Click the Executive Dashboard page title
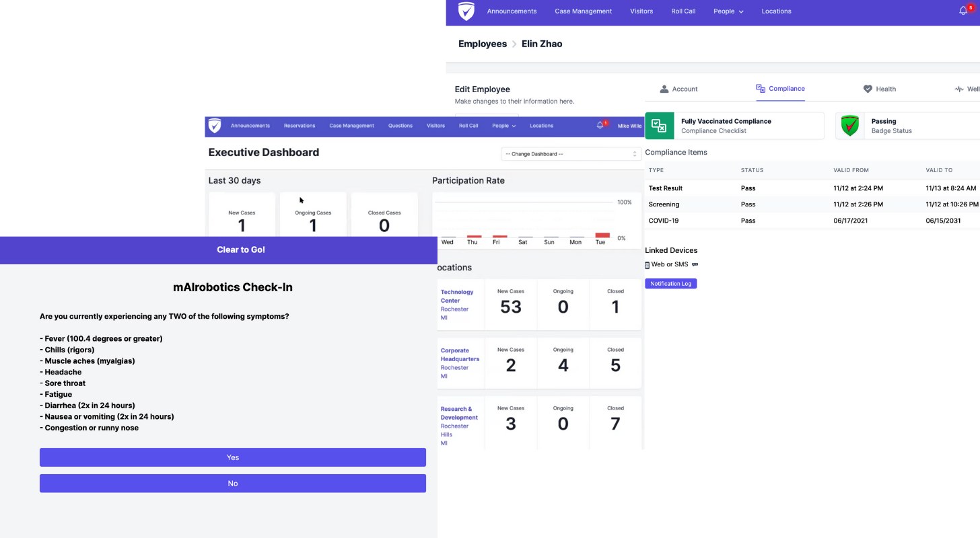 pos(264,153)
